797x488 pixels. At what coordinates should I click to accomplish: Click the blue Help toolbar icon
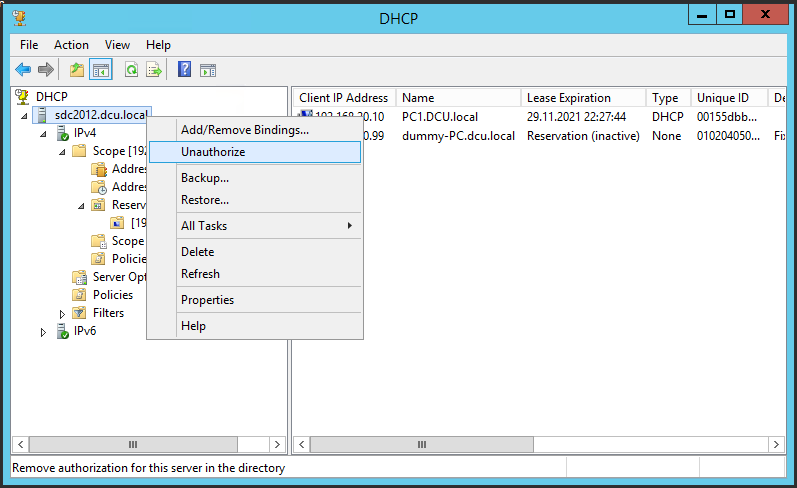point(184,70)
